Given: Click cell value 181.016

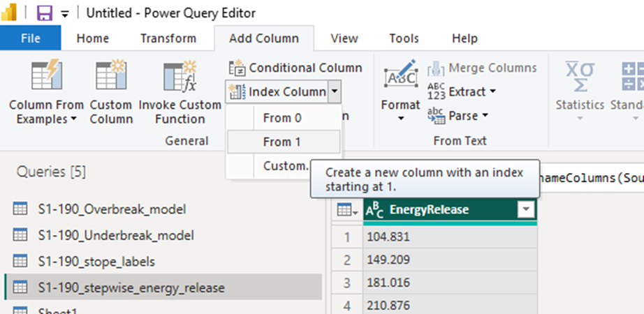Looking at the screenshot, I should tap(450, 283).
